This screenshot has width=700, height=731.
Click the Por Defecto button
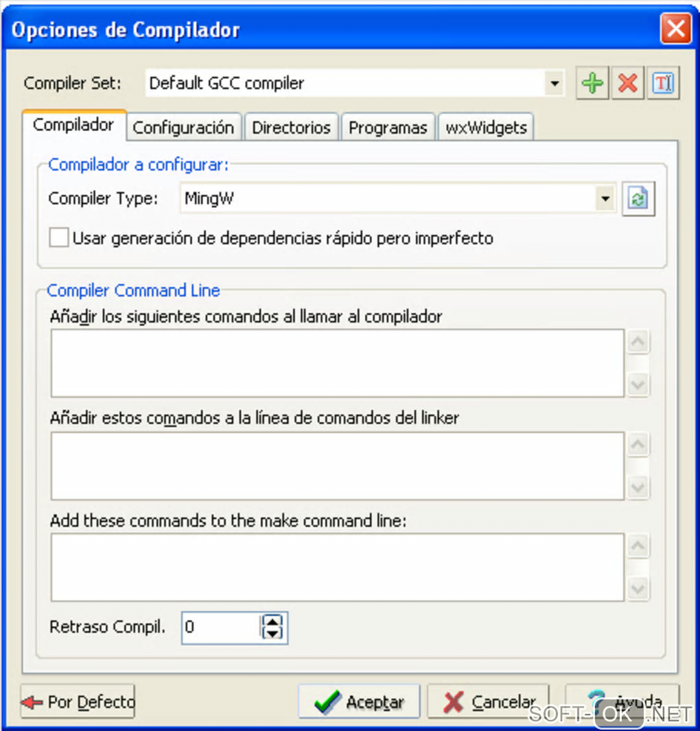pos(78,701)
